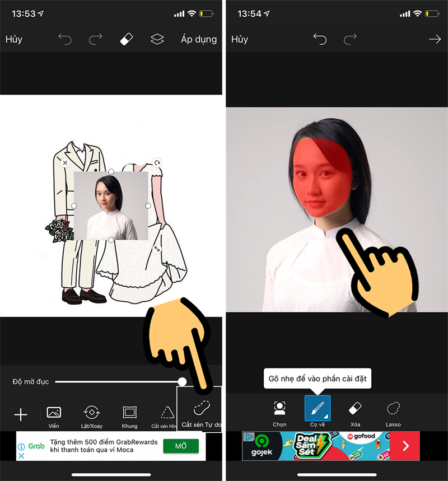Tap Hủy to cancel editing

point(13,39)
